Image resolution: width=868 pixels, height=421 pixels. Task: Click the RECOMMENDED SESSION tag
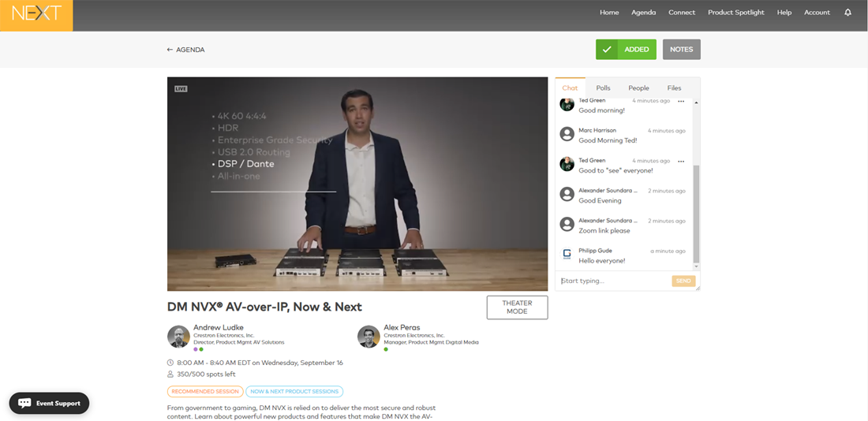pos(205,392)
